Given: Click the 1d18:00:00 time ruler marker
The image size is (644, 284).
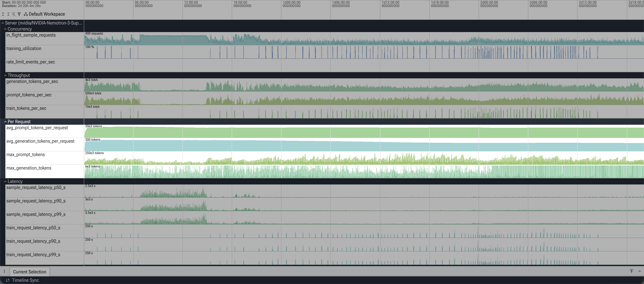Looking at the screenshot, I should pos(440,4).
